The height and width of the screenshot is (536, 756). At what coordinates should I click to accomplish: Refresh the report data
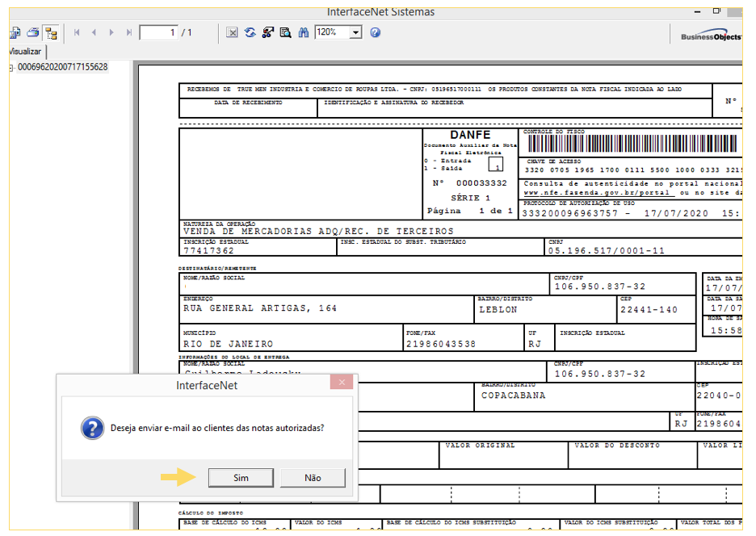250,33
